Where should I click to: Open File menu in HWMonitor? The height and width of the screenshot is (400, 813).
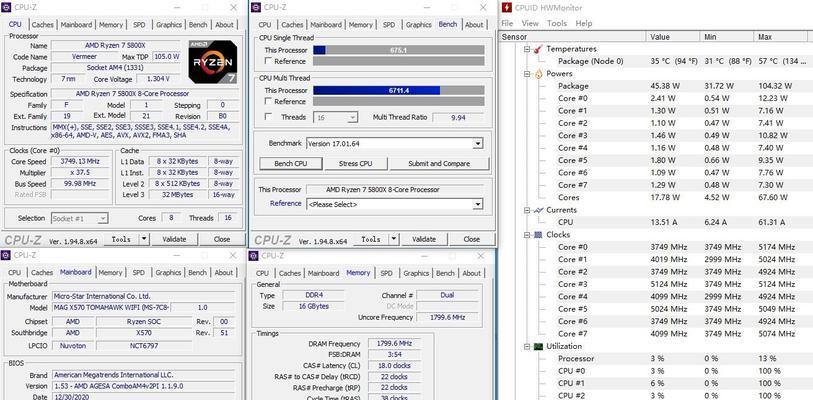[x=507, y=23]
